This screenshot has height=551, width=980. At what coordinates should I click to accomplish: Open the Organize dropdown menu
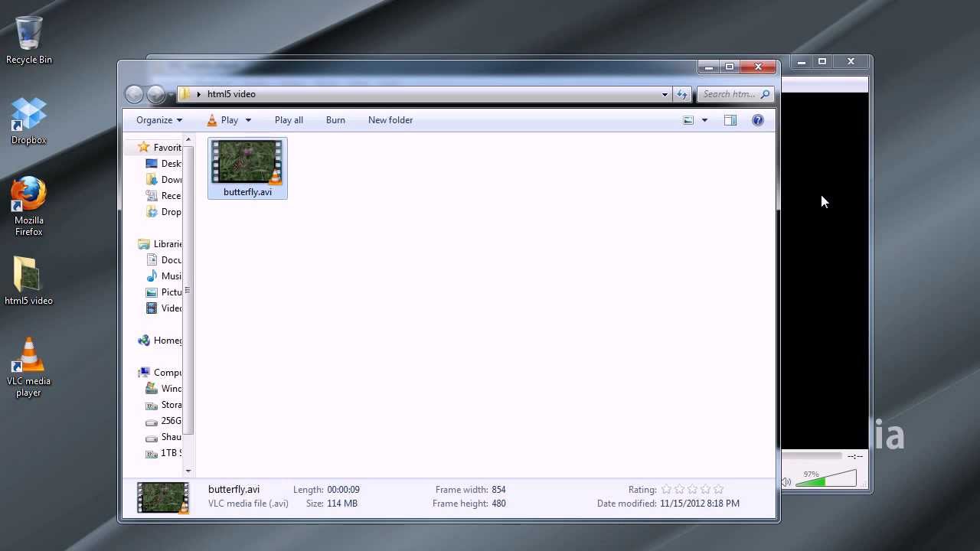click(159, 120)
